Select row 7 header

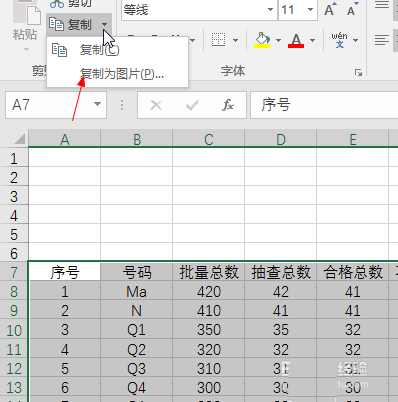14,272
